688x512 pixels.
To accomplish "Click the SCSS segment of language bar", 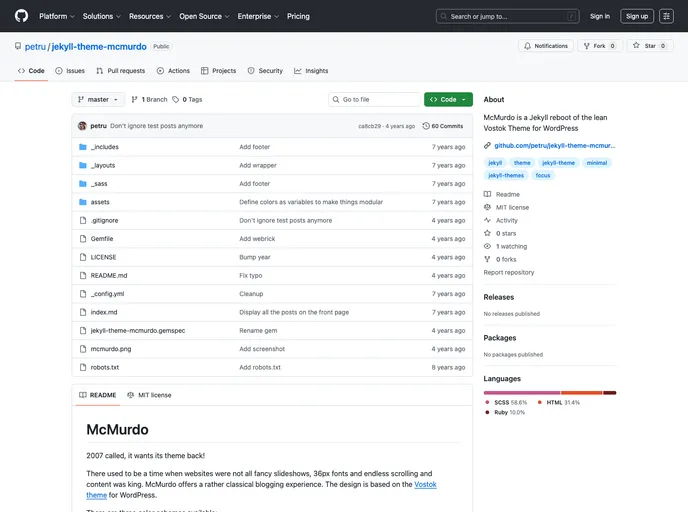I will click(x=521, y=392).
